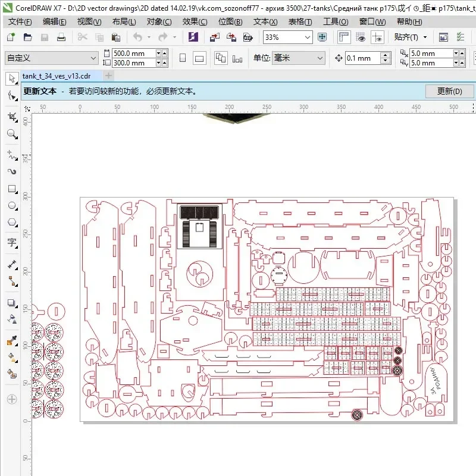Toggle show guidelines button
The width and height of the screenshot is (476, 476).
point(377,37)
